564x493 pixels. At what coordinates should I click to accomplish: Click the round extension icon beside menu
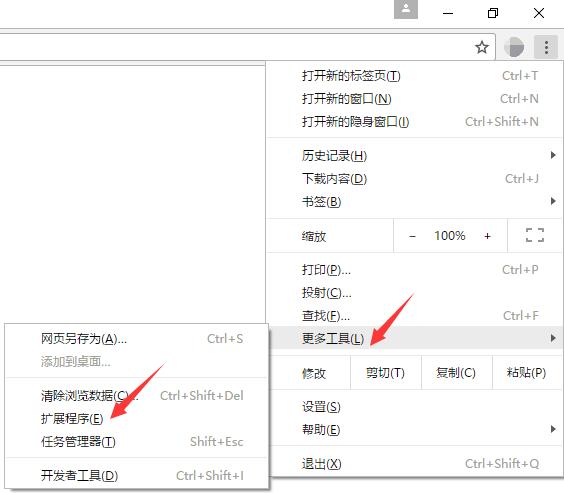pos(514,47)
